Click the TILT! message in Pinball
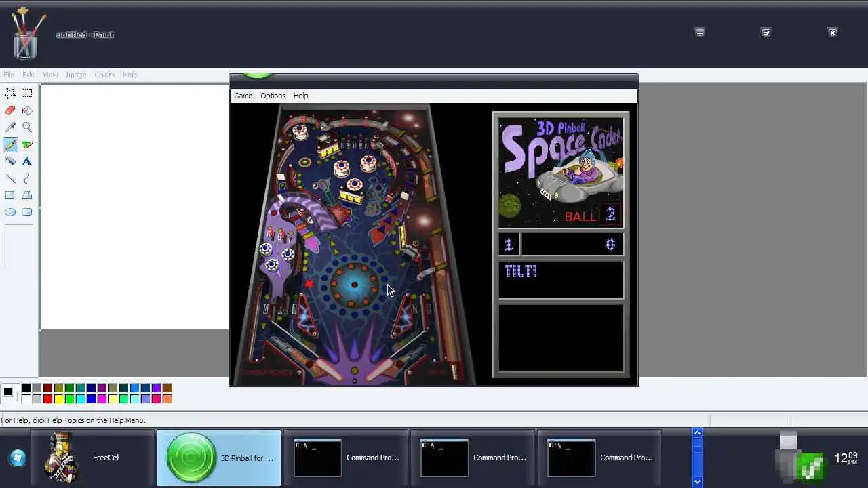 coord(521,271)
